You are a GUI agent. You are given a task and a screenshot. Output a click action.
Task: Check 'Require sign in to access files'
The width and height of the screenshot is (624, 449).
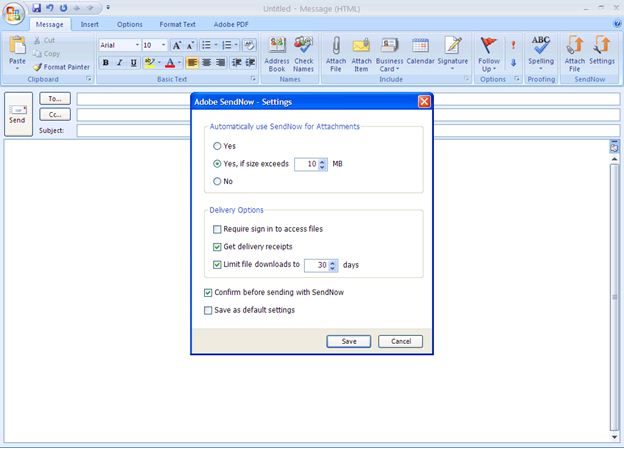217,229
